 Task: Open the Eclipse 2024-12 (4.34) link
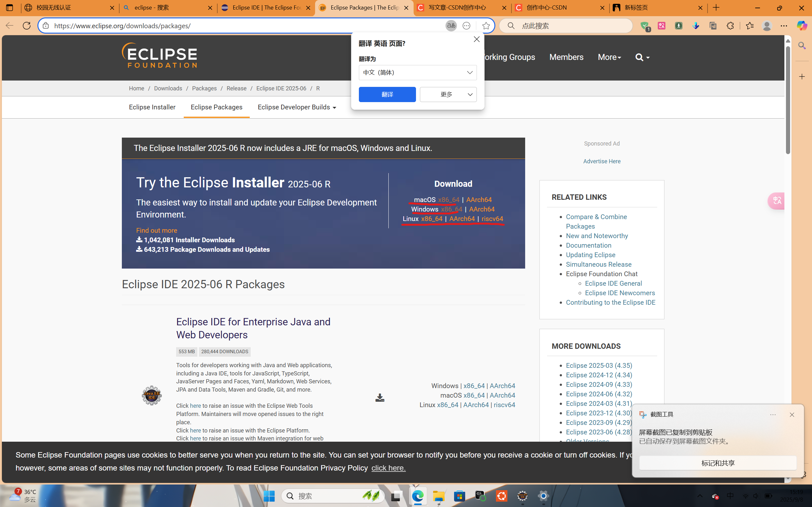[598, 375]
